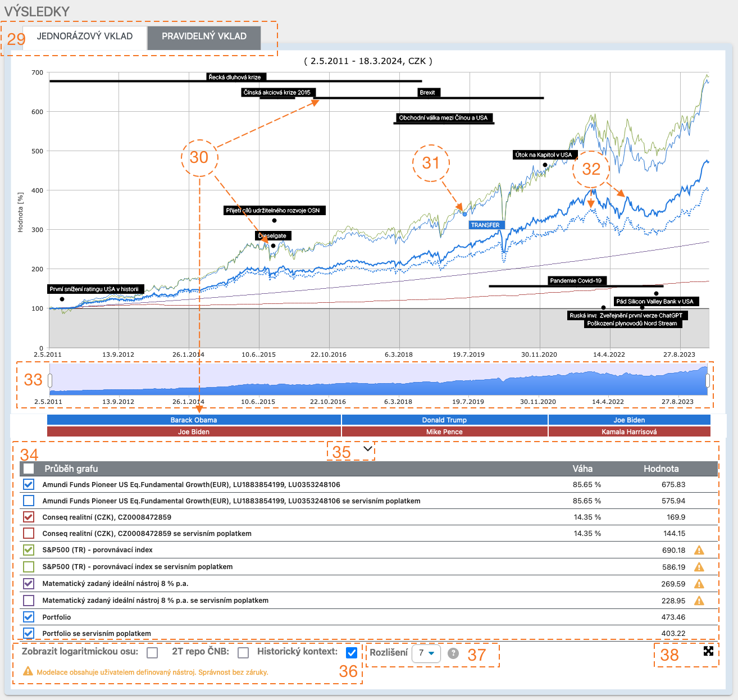The width and height of the screenshot is (738, 700).
Task: Click the Donald Trump timeline bar
Action: coord(444,420)
